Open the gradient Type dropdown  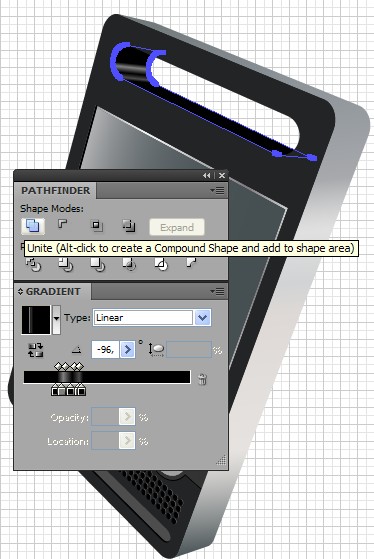pos(202,318)
